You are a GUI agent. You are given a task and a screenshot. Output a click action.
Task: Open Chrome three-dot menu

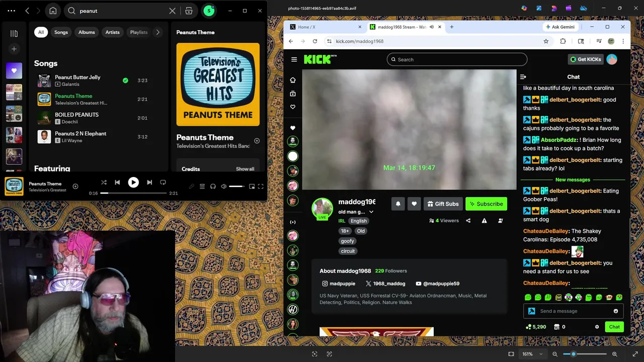tap(623, 41)
